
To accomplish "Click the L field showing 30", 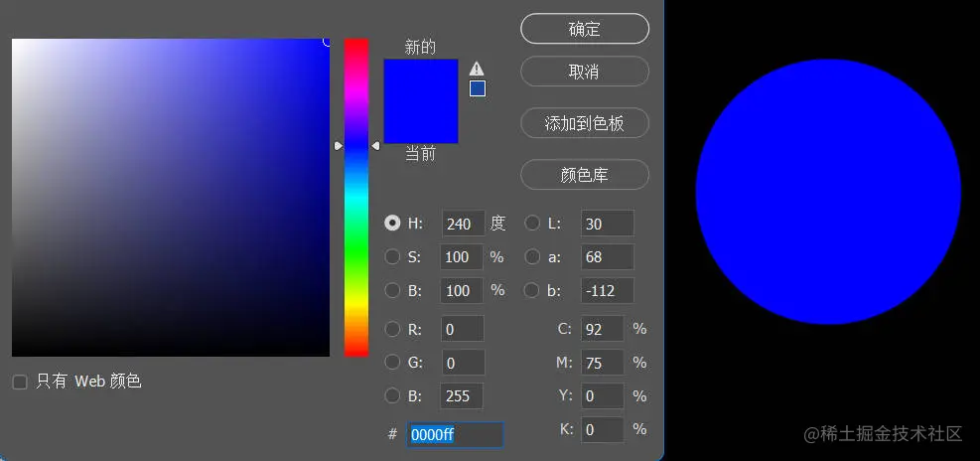I will (x=608, y=224).
